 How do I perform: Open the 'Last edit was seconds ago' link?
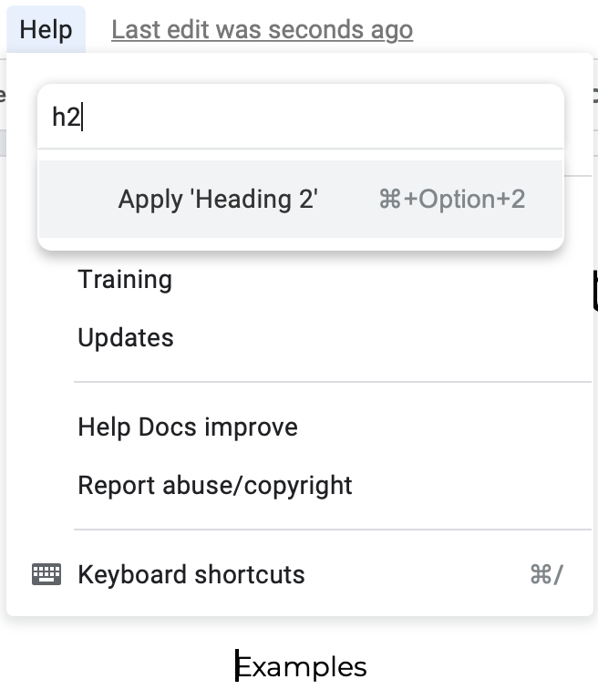263,30
